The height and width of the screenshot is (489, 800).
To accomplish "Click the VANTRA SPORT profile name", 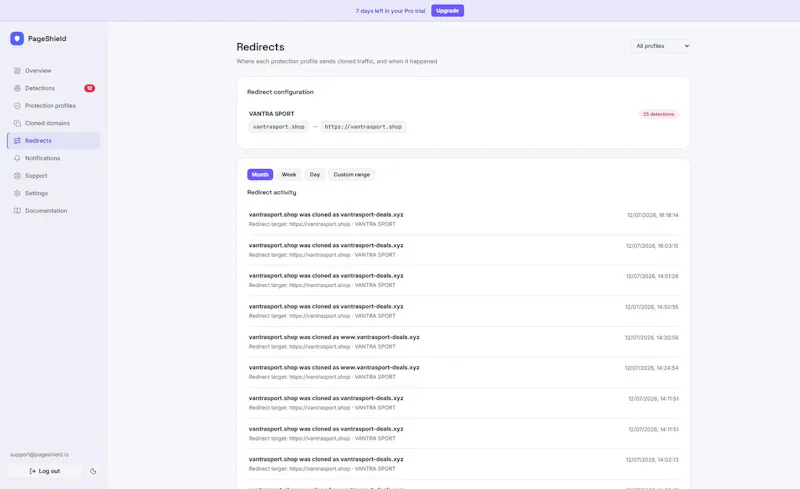I will coord(271,114).
